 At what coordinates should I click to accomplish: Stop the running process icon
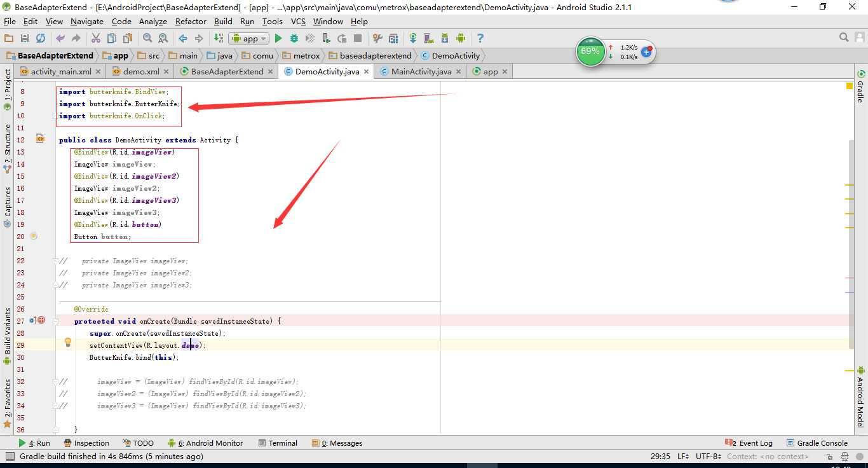pyautogui.click(x=358, y=39)
